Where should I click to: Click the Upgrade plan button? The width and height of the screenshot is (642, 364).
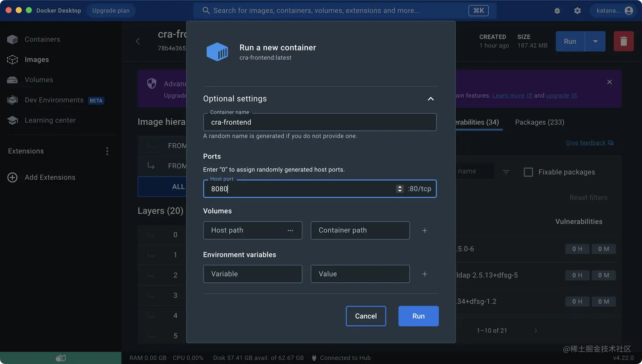[x=111, y=11]
